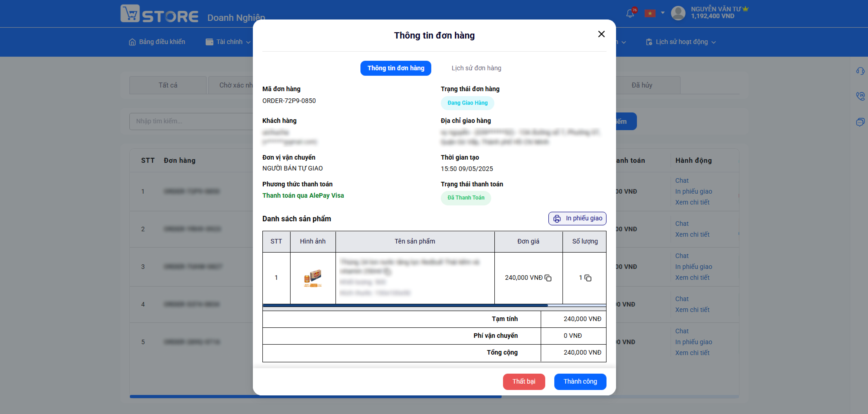Click the user avatar icon
The image size is (868, 414).
pyautogui.click(x=678, y=13)
